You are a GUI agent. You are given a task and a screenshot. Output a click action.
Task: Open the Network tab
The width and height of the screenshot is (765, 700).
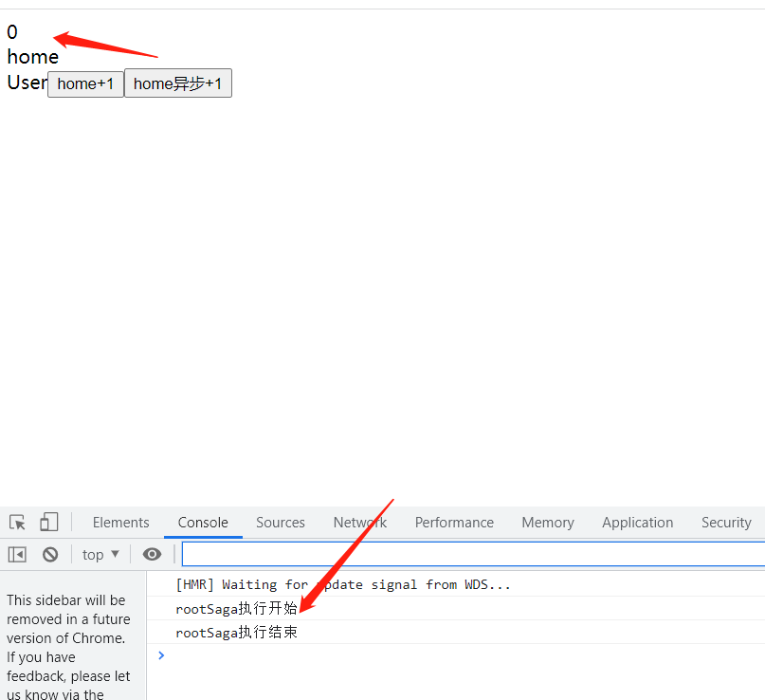click(x=360, y=523)
